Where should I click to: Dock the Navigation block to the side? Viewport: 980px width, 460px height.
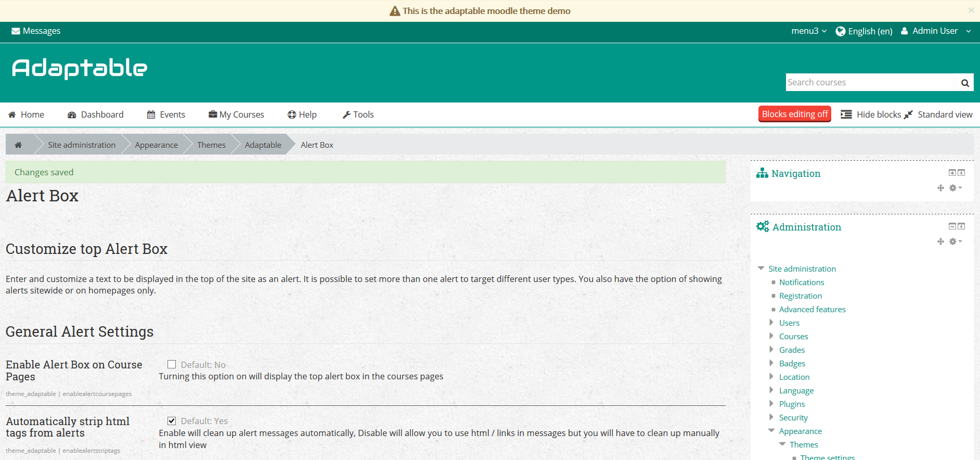961,173
